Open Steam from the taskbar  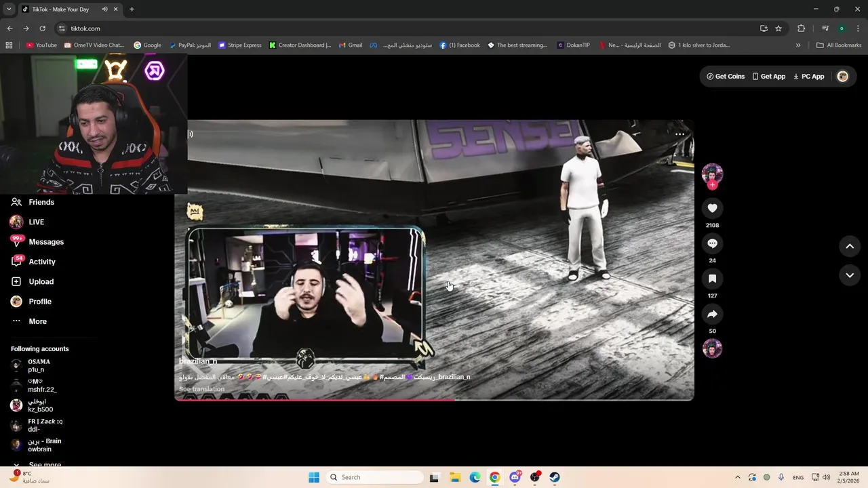click(x=554, y=477)
